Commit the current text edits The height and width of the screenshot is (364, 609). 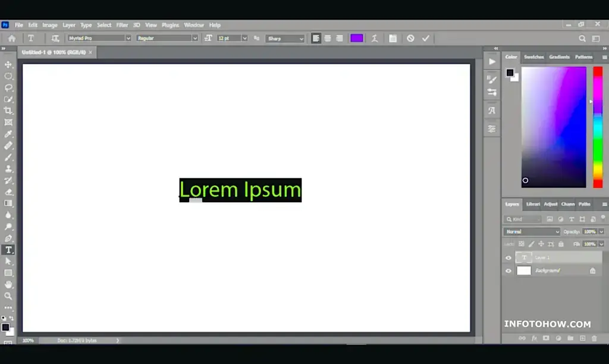click(x=426, y=38)
